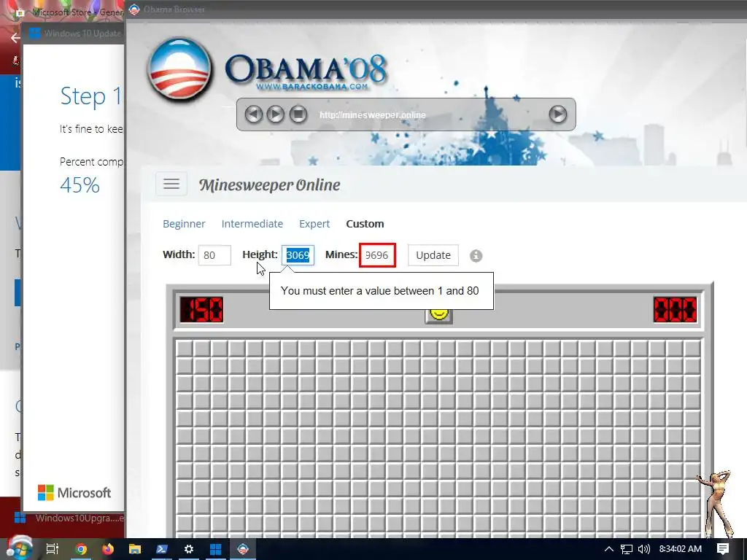
Task: Launch Google Chrome from the taskbar
Action: (81, 549)
